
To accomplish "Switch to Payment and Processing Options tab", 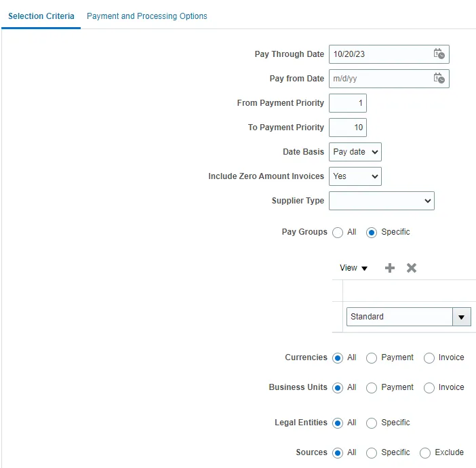I will click(147, 16).
